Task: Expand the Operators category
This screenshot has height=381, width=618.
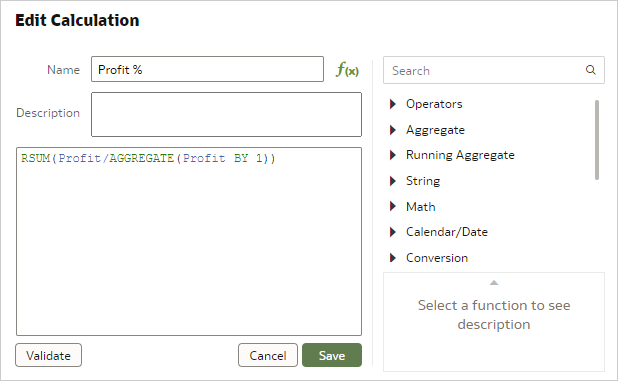Action: pyautogui.click(x=393, y=104)
